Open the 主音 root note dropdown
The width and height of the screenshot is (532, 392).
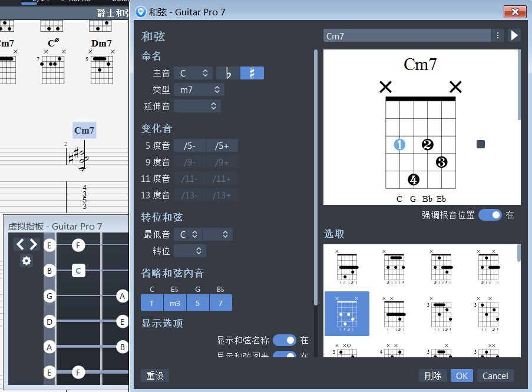[x=193, y=72]
